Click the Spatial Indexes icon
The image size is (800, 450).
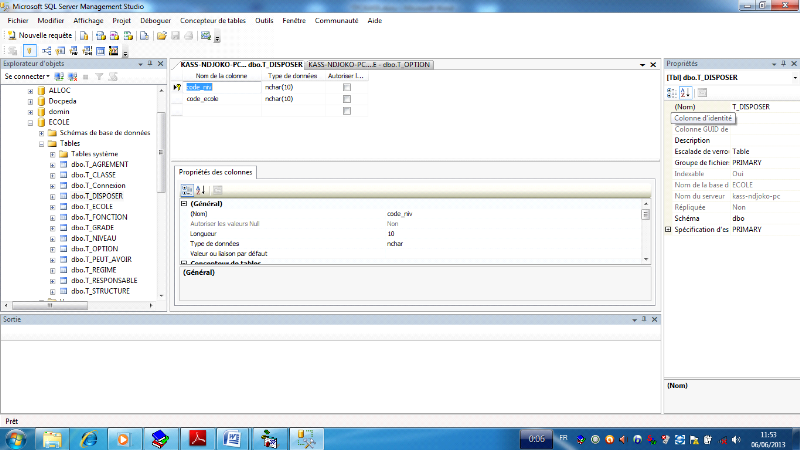click(x=114, y=51)
